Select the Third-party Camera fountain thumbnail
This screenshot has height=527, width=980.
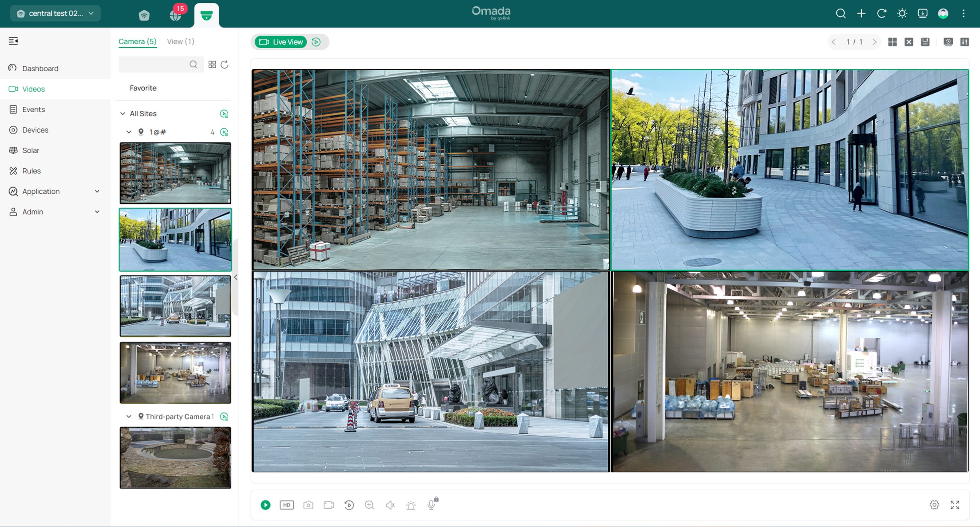175,458
